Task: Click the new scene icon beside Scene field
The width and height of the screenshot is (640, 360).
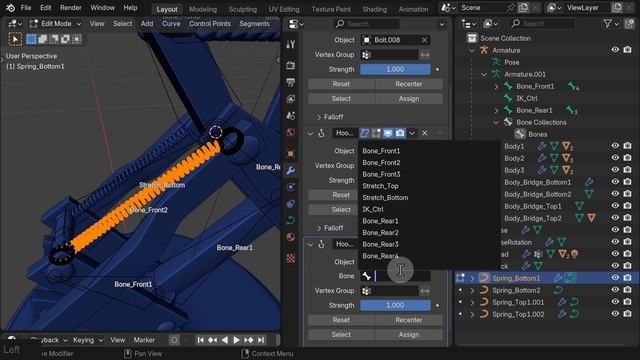Action: [523, 8]
